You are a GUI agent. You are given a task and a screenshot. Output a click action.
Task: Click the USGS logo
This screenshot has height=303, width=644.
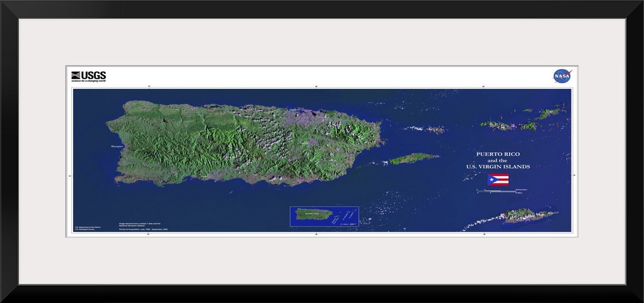(88, 74)
